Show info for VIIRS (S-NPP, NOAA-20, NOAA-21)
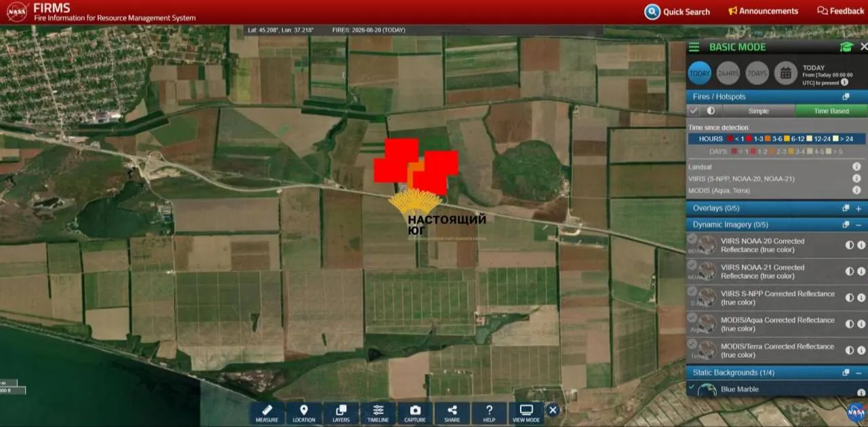The width and height of the screenshot is (868, 427). (856, 179)
